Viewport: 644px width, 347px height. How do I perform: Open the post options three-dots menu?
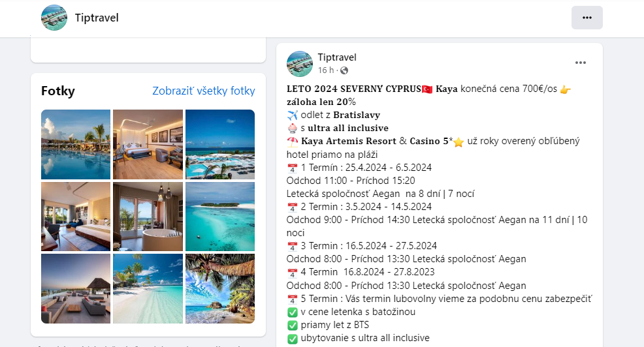(x=581, y=63)
